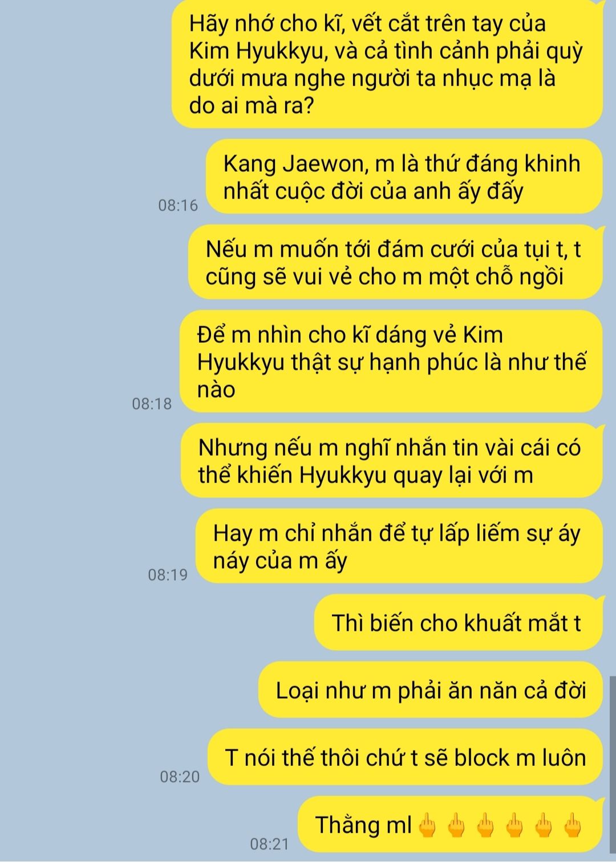This screenshot has height=864, width=616.
Task: Select the bubble mentioning 'thật sự hạnh phúc'
Action: coord(391,362)
